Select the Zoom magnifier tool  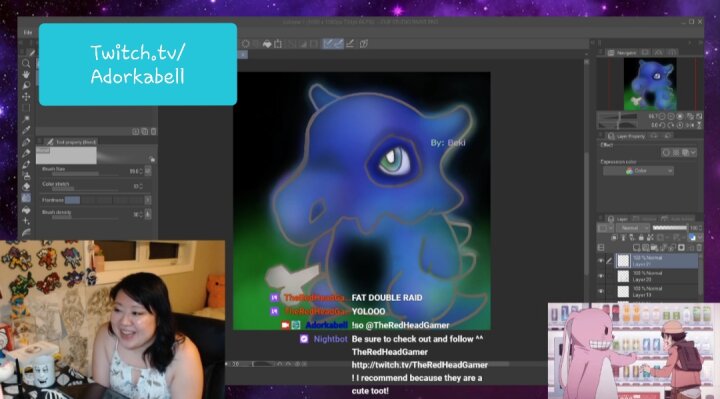[x=26, y=63]
